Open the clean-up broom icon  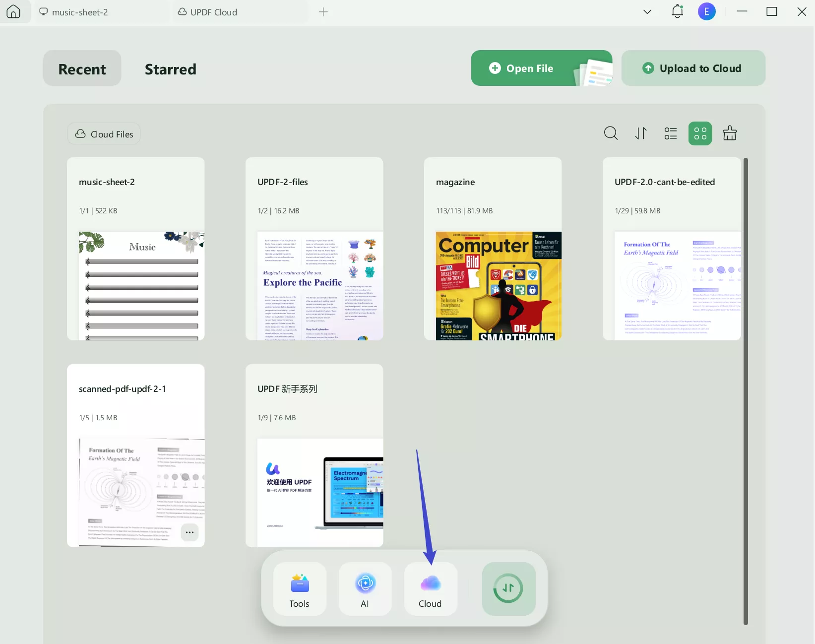tap(729, 133)
